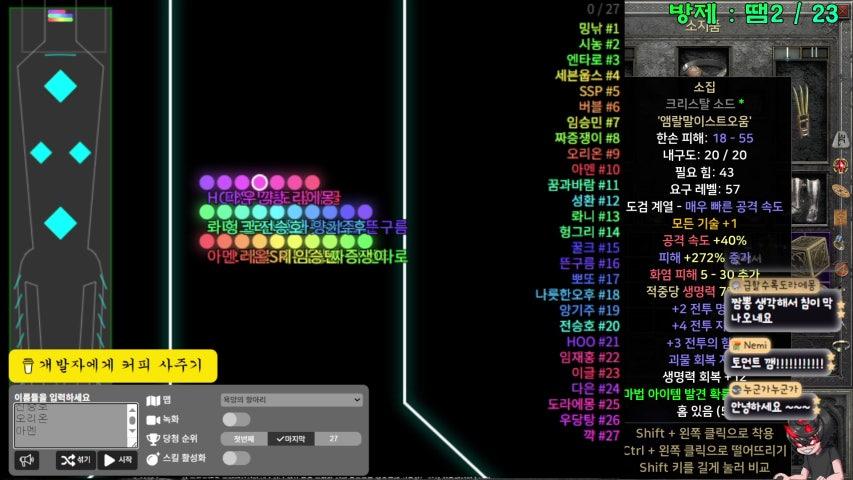The image size is (853, 480).
Task: Click ranking entry 성환 #12
Action: (x=595, y=201)
